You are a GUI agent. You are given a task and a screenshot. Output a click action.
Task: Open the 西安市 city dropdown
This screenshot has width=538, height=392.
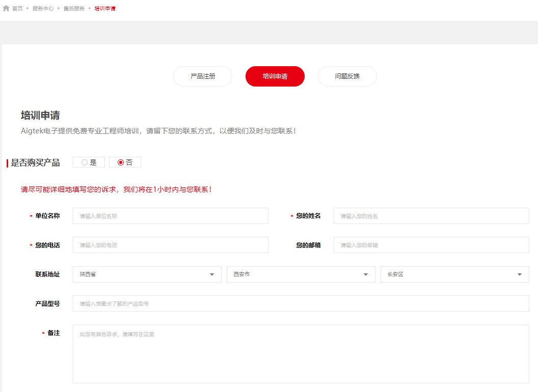[301, 274]
